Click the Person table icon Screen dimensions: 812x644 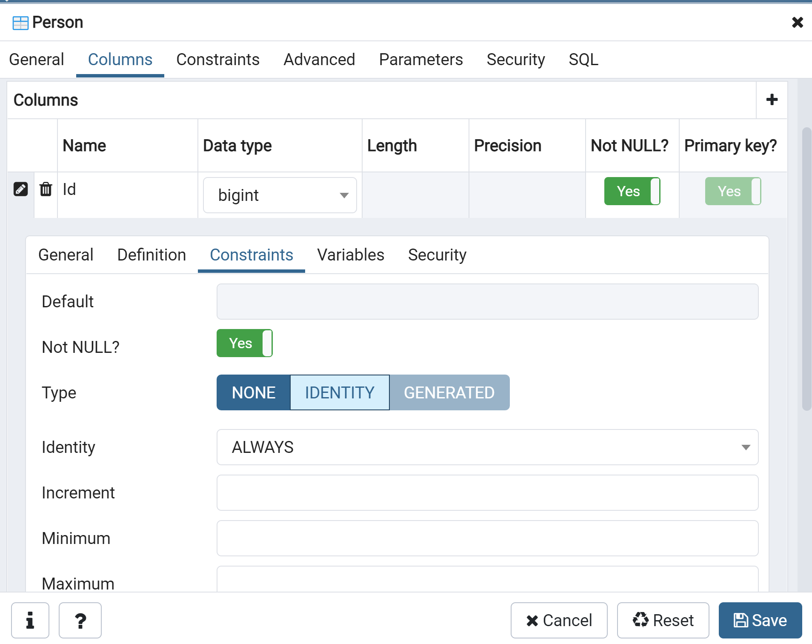[x=20, y=22]
